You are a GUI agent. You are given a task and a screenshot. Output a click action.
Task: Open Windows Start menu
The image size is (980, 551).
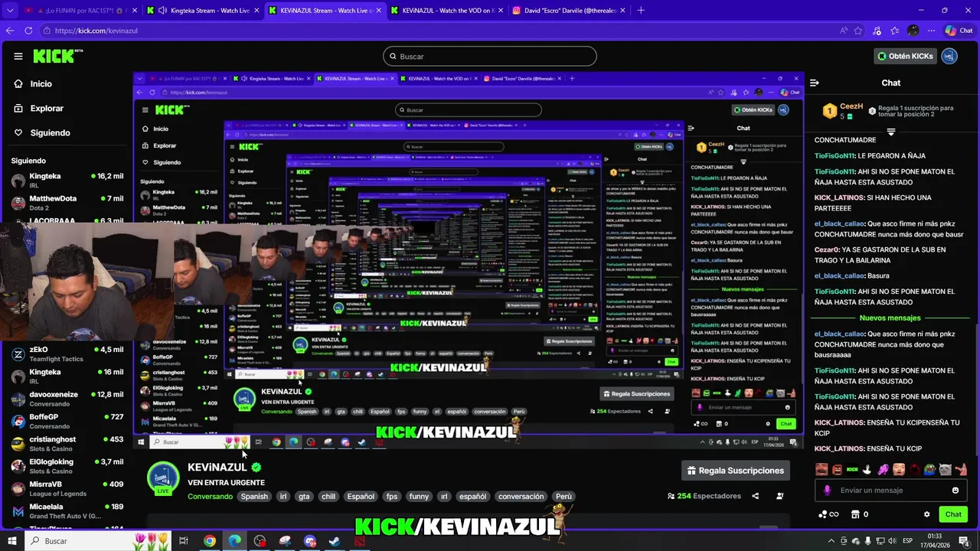point(12,541)
